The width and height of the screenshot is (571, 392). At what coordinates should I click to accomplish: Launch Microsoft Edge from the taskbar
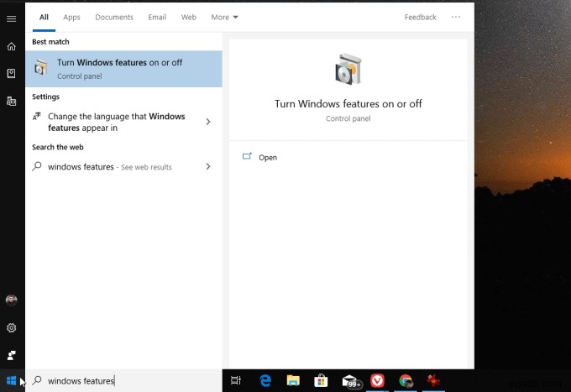coord(265,381)
